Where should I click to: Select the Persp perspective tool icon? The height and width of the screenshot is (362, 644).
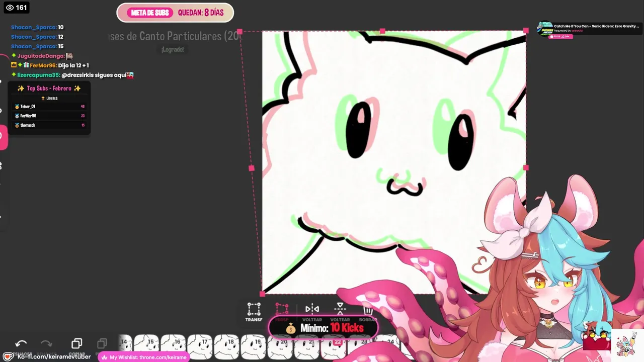[282, 309]
